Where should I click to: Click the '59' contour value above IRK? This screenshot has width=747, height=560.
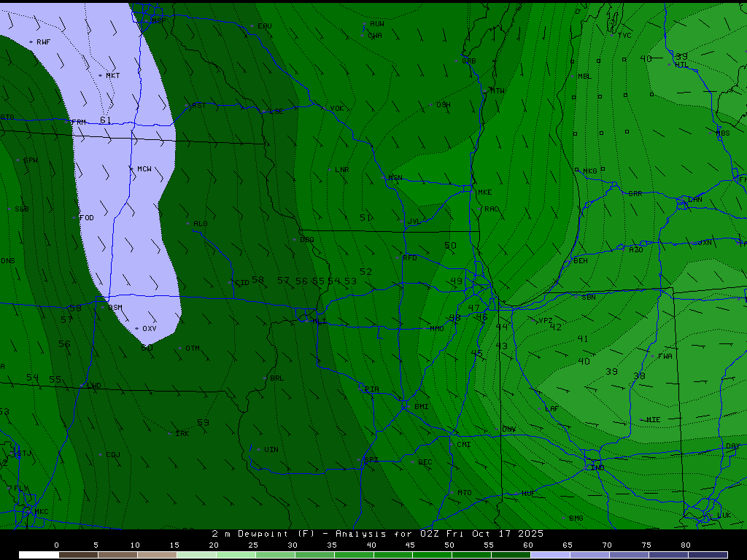point(203,422)
